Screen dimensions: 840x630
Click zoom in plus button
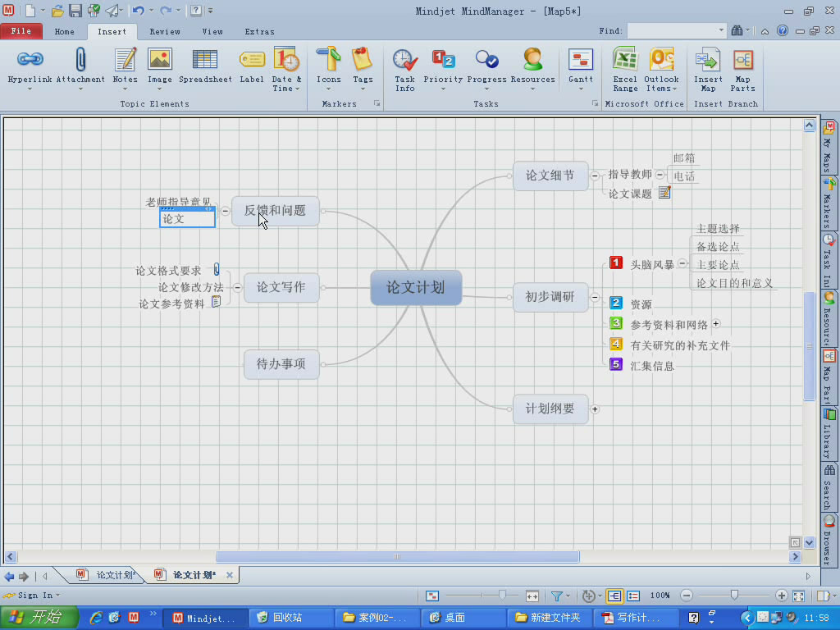781,596
